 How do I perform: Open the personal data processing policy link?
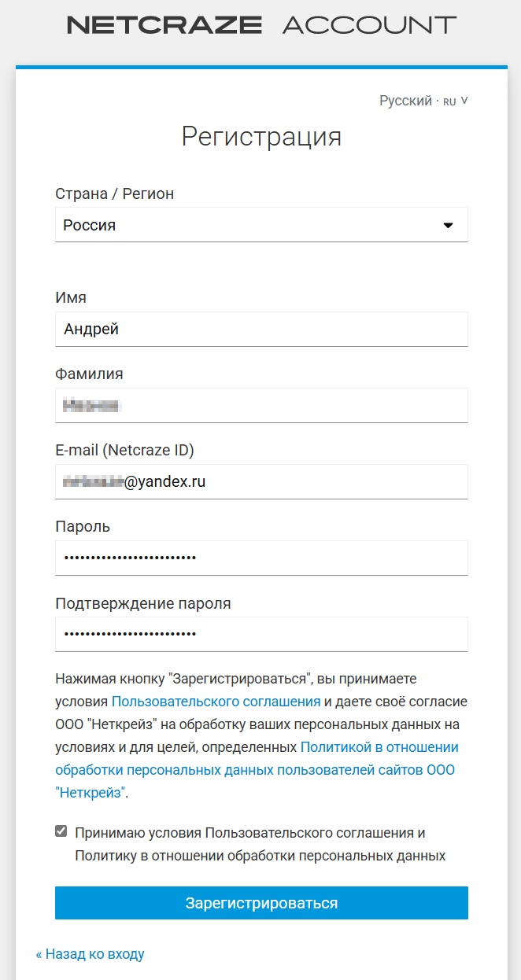255,759
